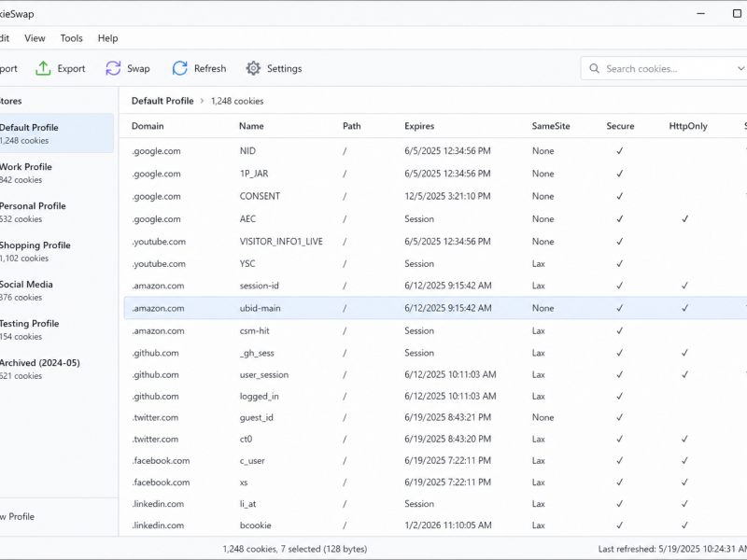The height and width of the screenshot is (560, 747).
Task: Select the Work Profile store
Action: [56, 173]
